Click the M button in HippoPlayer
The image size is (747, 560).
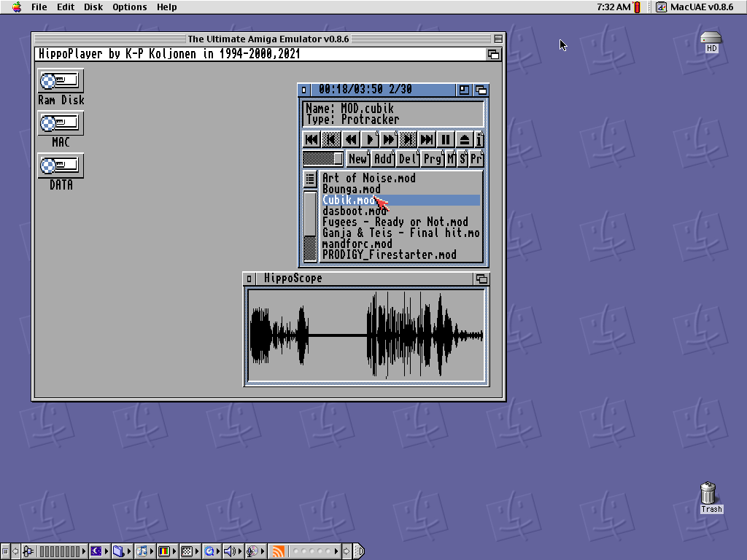(x=451, y=158)
